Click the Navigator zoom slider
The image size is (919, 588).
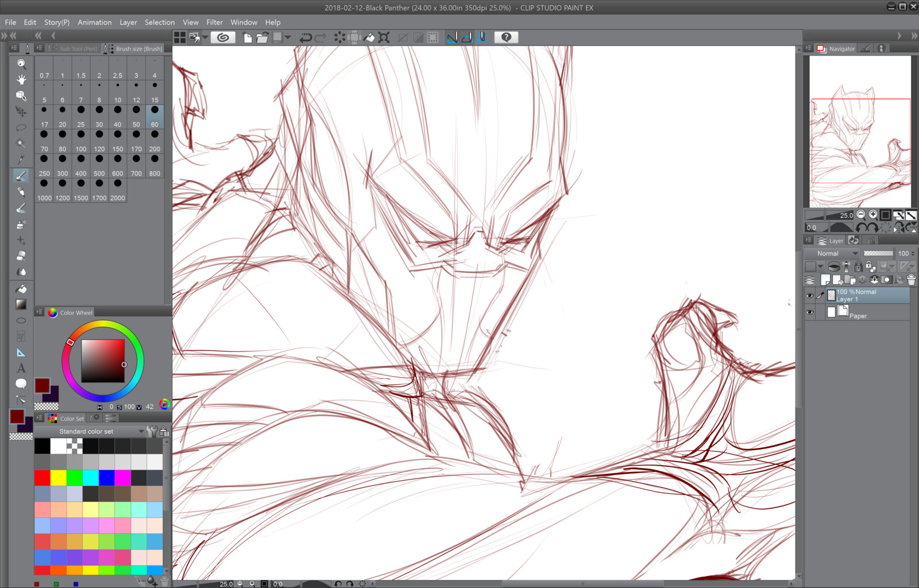829,215
